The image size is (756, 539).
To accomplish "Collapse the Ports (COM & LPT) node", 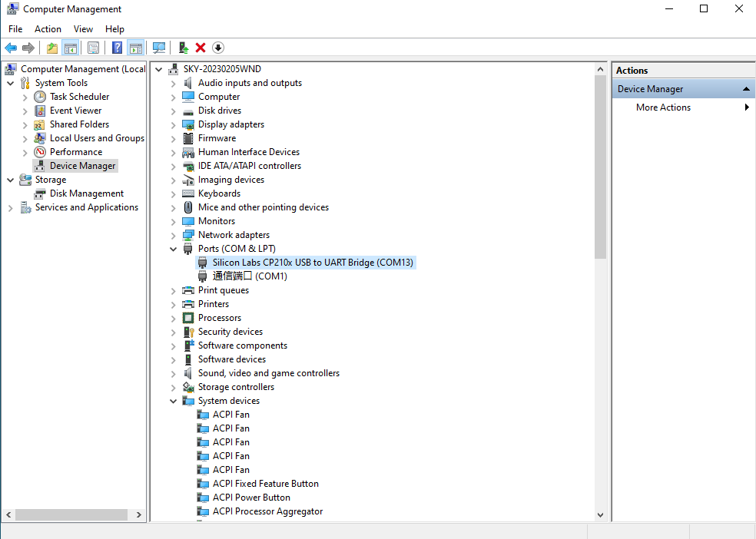I will pos(173,249).
